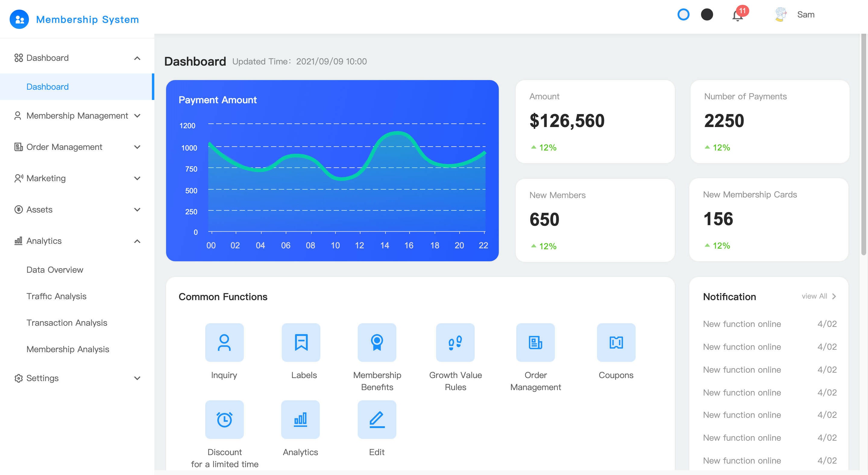
Task: Click the limited-time Discount clock icon
Action: coord(224,419)
